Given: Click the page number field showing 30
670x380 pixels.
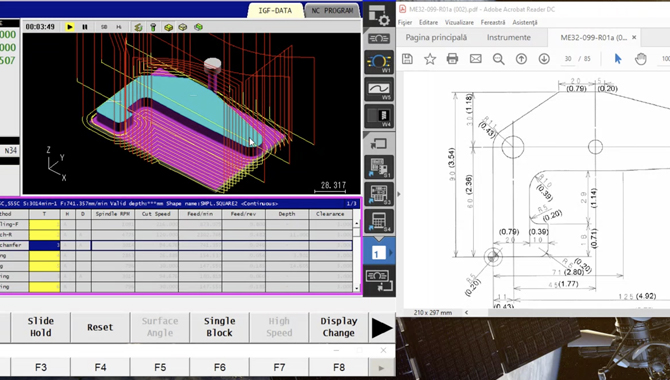Looking at the screenshot, I should click(x=568, y=59).
